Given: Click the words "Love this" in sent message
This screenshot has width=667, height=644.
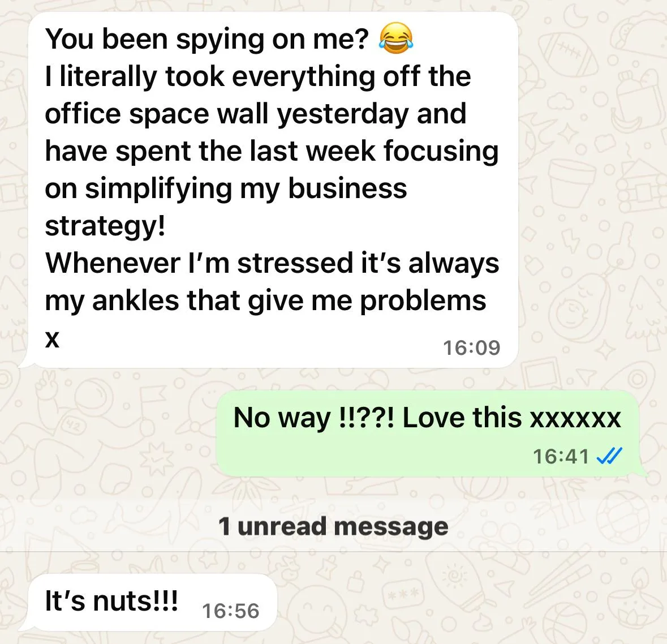Looking at the screenshot, I should click(462, 417).
